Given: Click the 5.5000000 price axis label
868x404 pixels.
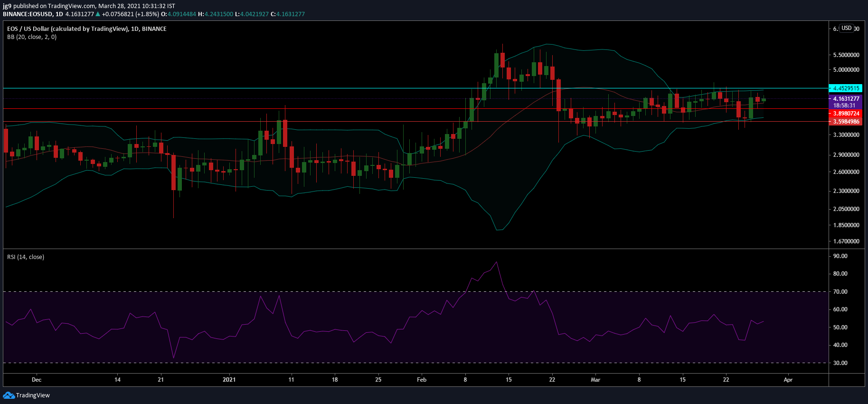Looking at the screenshot, I should pos(846,55).
